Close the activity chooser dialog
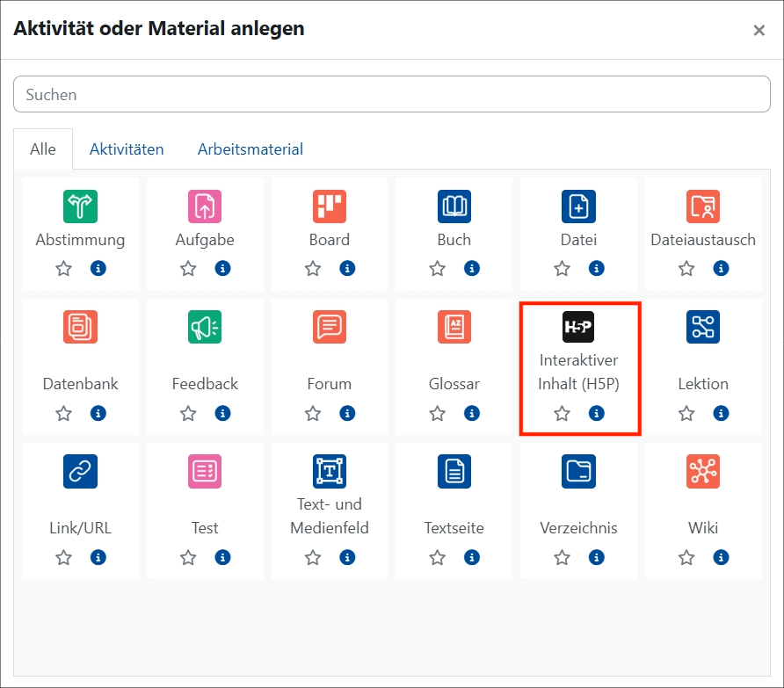784x688 pixels. (759, 29)
